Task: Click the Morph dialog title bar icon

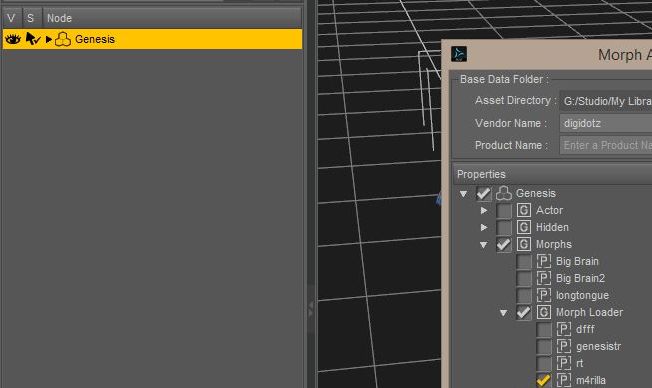Action: 459,54
